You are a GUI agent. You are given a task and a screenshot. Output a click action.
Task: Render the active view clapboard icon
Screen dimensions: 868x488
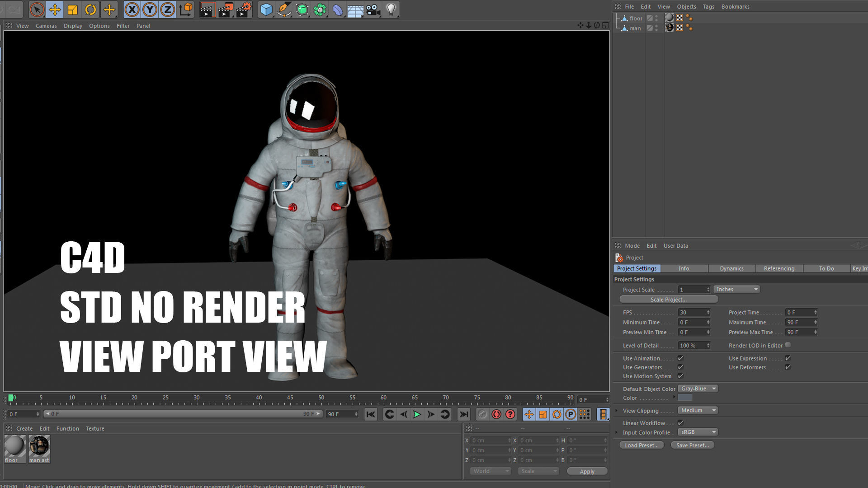click(x=208, y=9)
